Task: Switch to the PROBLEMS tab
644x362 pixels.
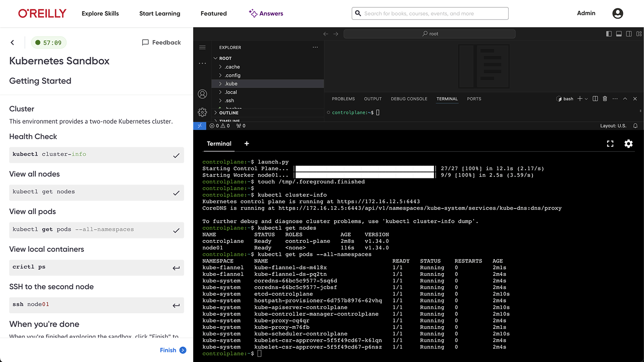Action: [343, 99]
